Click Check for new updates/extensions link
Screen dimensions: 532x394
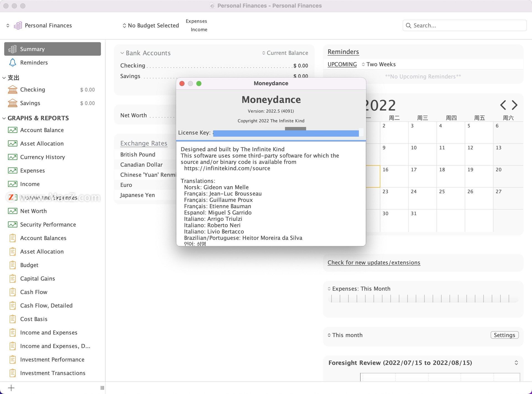[x=374, y=262]
